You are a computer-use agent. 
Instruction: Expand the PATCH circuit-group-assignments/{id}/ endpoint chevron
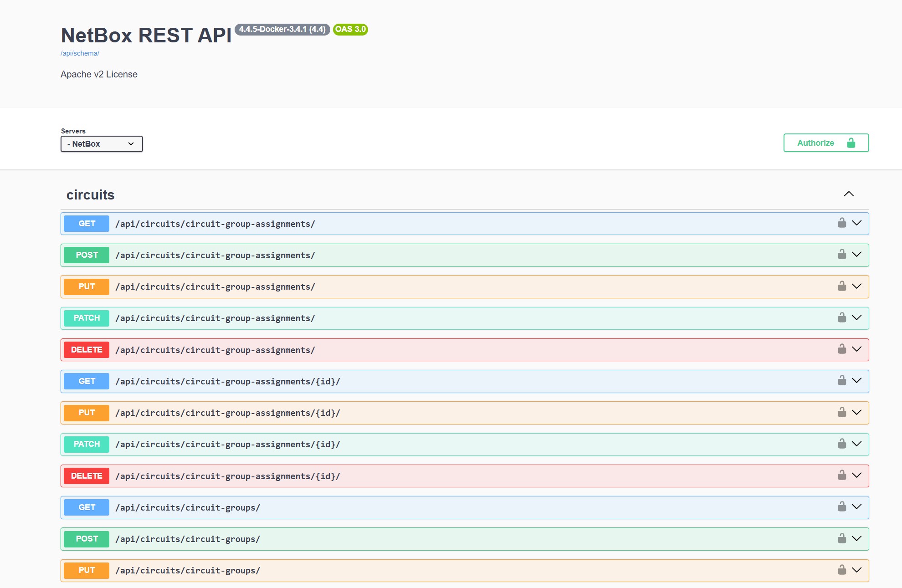(x=857, y=444)
